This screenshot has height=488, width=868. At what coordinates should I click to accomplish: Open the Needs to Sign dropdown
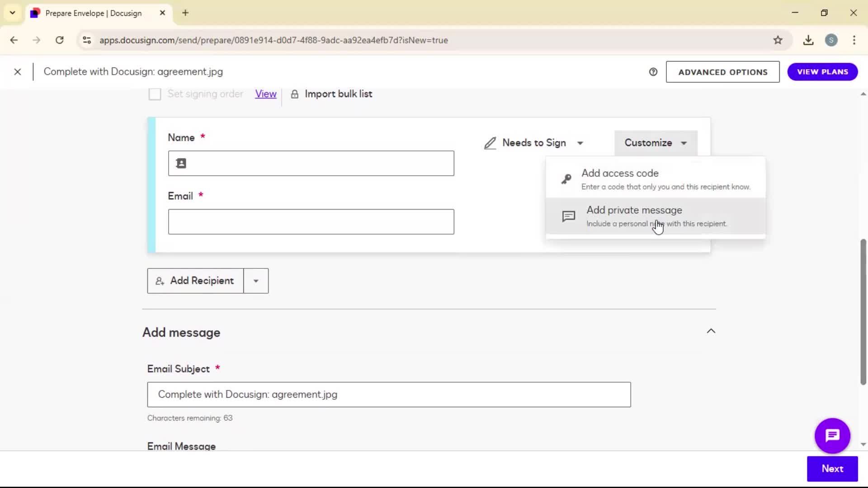click(534, 143)
